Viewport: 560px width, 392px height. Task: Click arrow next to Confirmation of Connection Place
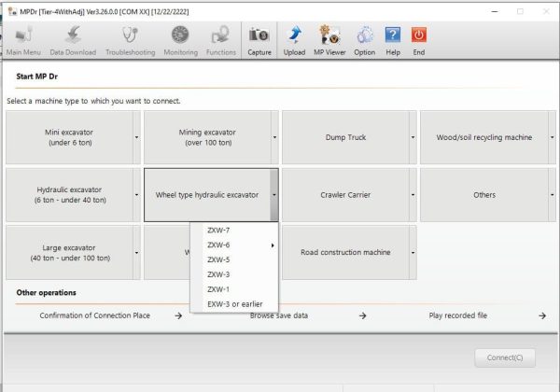(178, 315)
